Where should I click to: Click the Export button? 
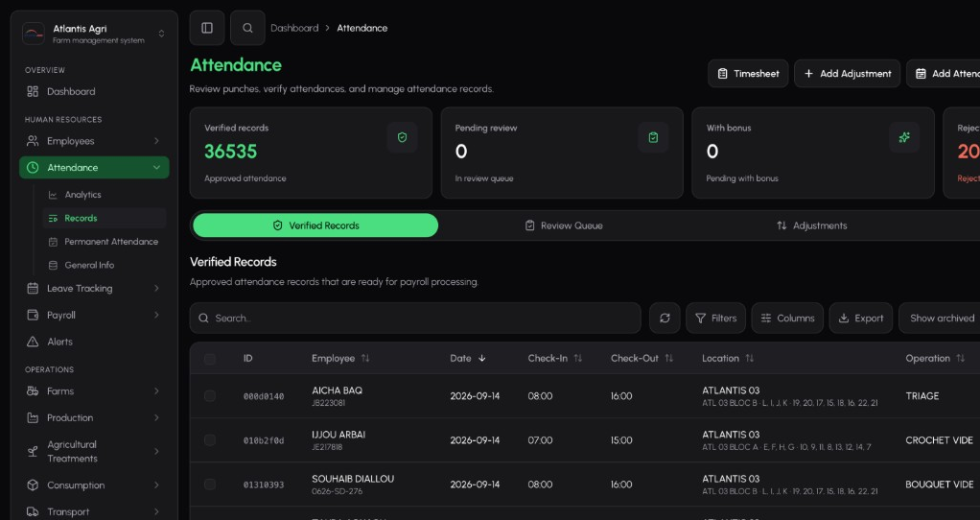coord(861,319)
